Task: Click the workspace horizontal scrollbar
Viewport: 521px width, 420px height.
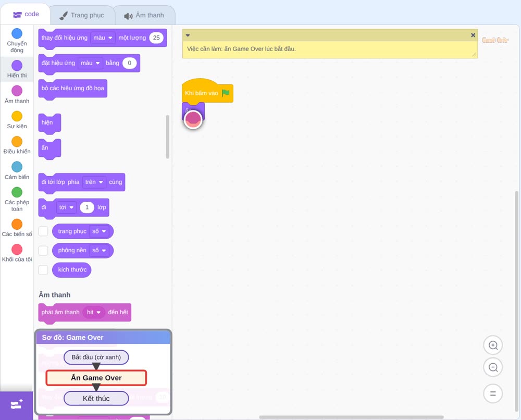Action: coord(351,417)
